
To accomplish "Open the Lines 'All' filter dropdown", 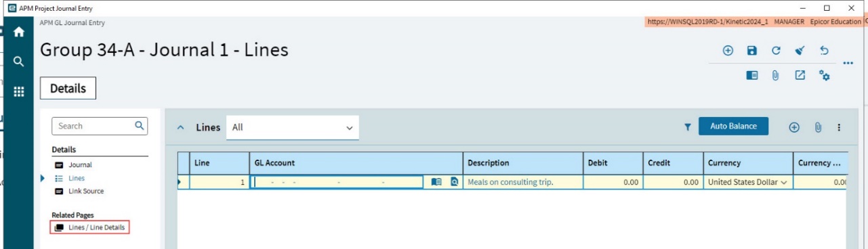I will 292,127.
